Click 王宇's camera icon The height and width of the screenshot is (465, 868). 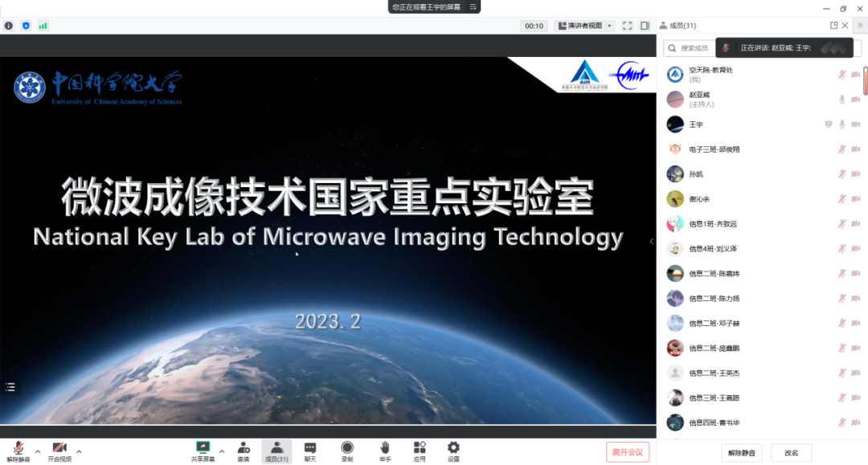coord(856,124)
